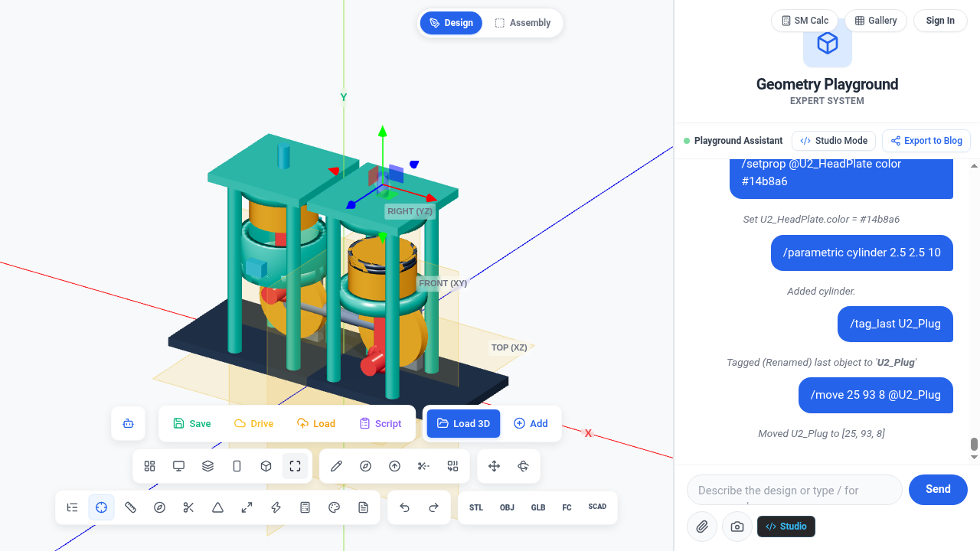Activate the 3D rotate tool

pos(524,466)
